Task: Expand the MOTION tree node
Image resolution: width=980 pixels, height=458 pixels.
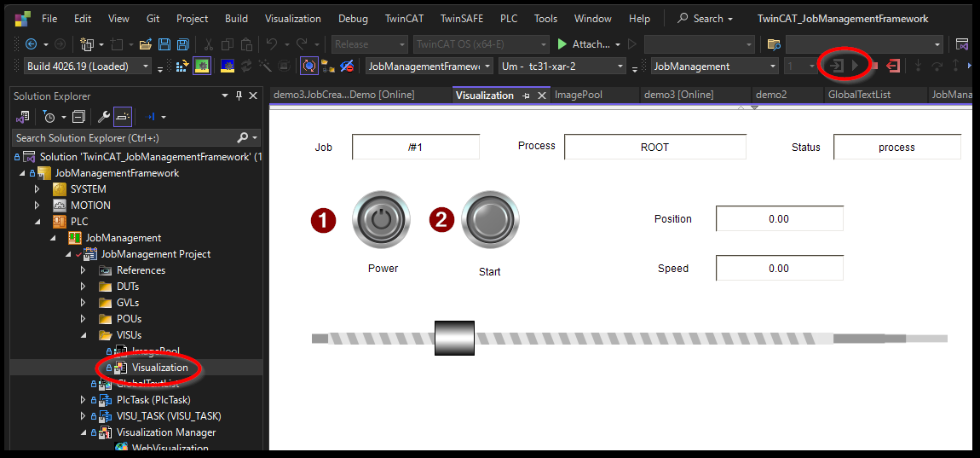Action: click(37, 206)
